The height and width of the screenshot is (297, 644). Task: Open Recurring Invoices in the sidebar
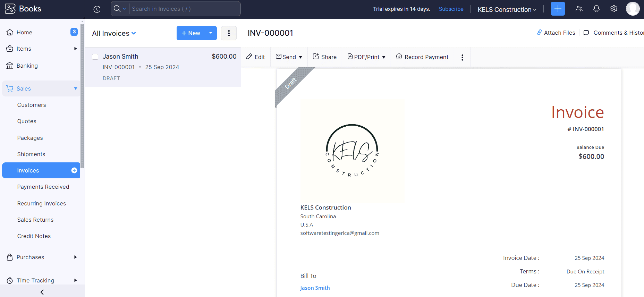[42, 203]
